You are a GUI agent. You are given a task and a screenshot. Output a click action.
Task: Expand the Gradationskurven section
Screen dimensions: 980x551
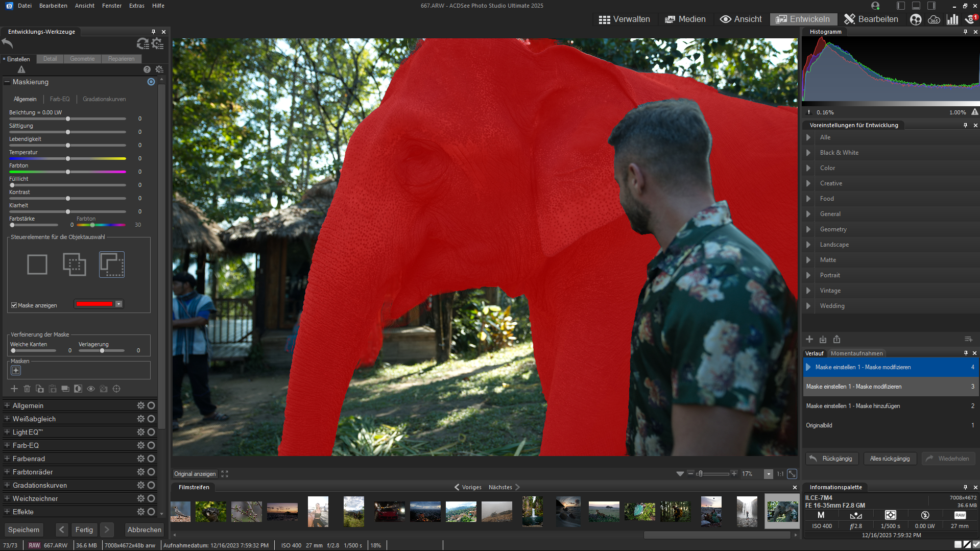[x=7, y=485]
